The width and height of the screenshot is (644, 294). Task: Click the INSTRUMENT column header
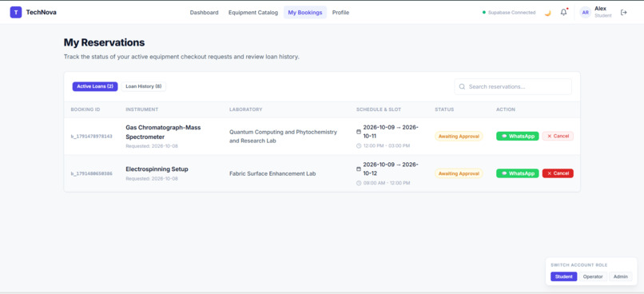click(142, 109)
